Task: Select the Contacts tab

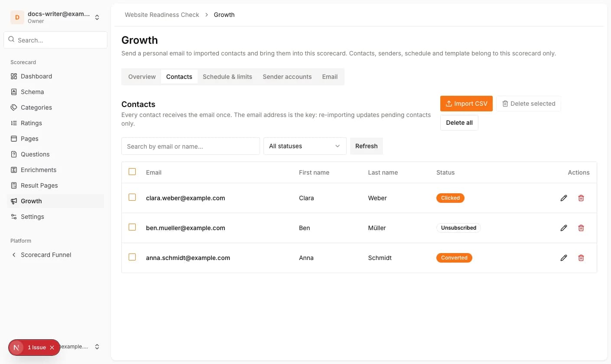Action: (179, 77)
